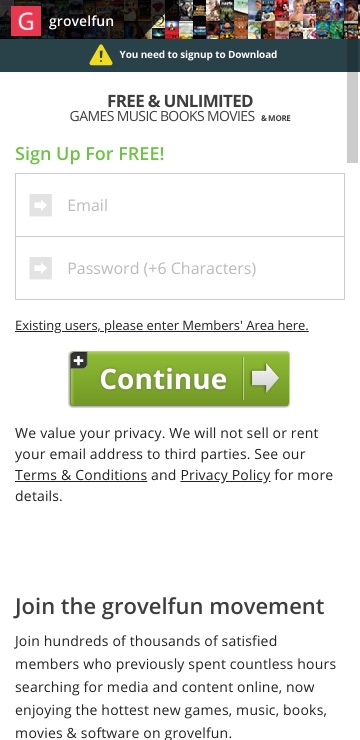
Task: Click the grovelfun site name in header
Action: tap(81, 21)
